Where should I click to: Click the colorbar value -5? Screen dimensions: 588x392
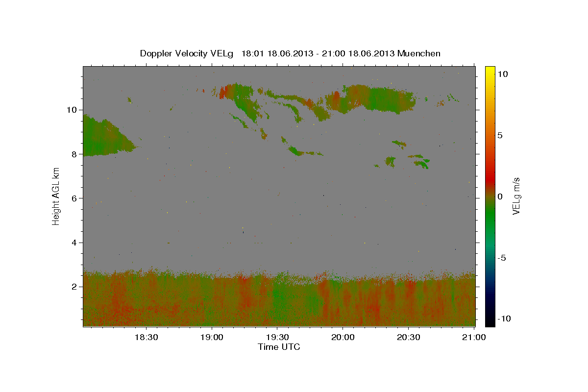(502, 258)
